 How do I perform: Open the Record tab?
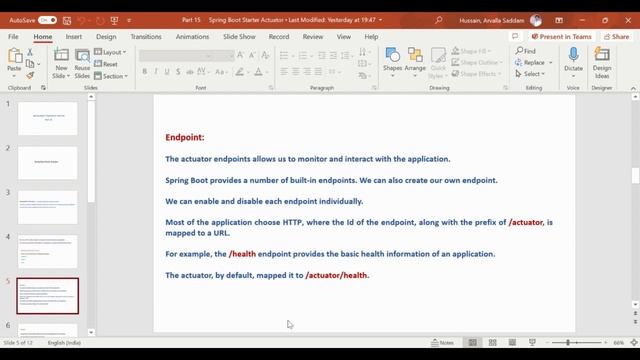[x=279, y=37]
